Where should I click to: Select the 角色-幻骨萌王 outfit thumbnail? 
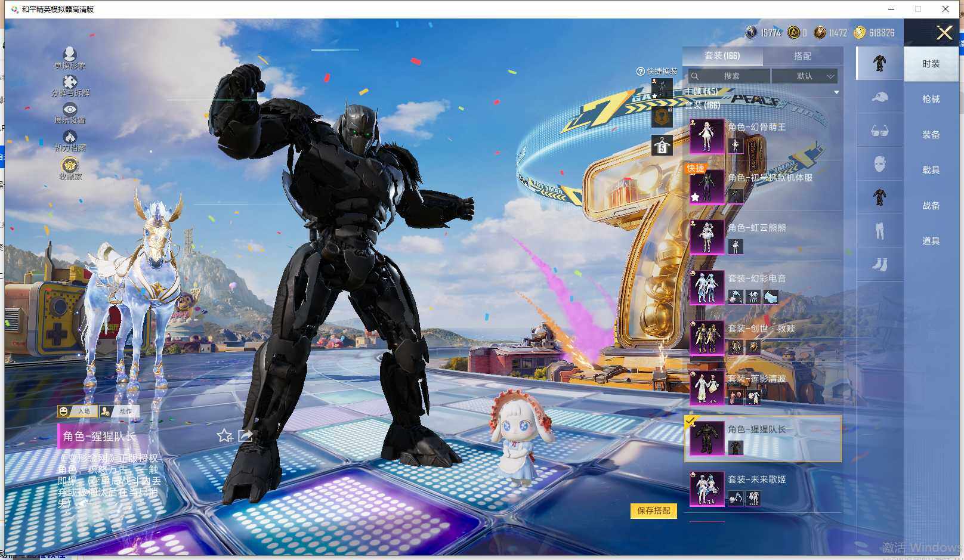707,137
